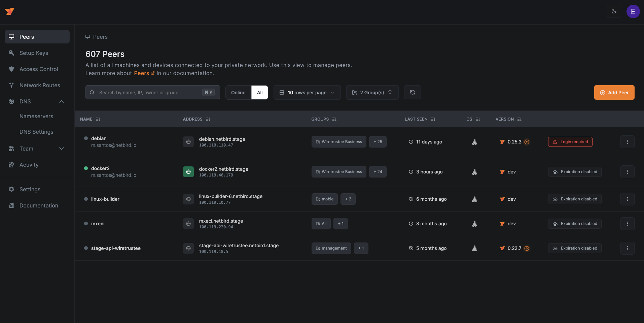This screenshot has height=323, width=644.
Task: Click the docker2 peer name
Action: [100, 168]
